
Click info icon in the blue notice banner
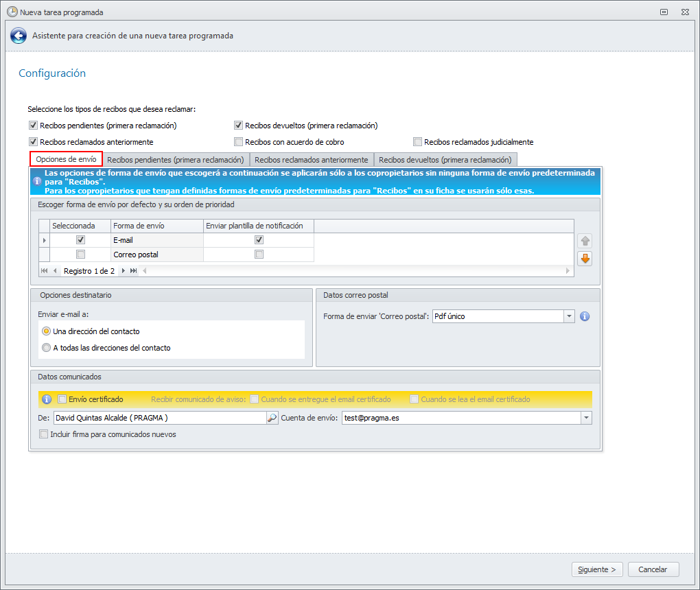[37, 181]
